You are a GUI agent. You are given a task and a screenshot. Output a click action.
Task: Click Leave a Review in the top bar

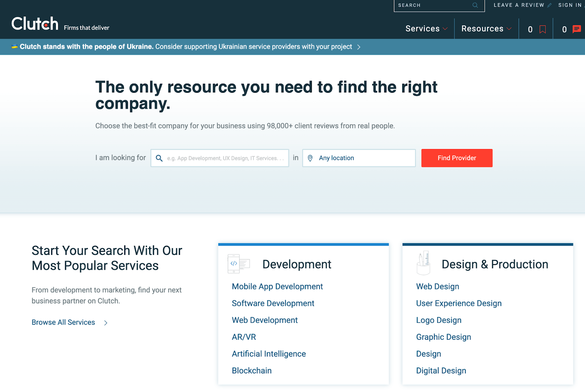[519, 5]
